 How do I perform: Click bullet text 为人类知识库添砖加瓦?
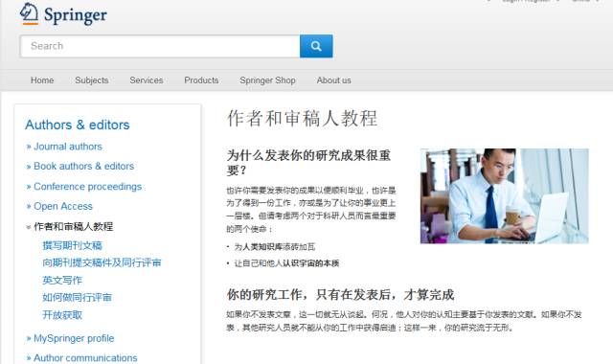click(275, 247)
